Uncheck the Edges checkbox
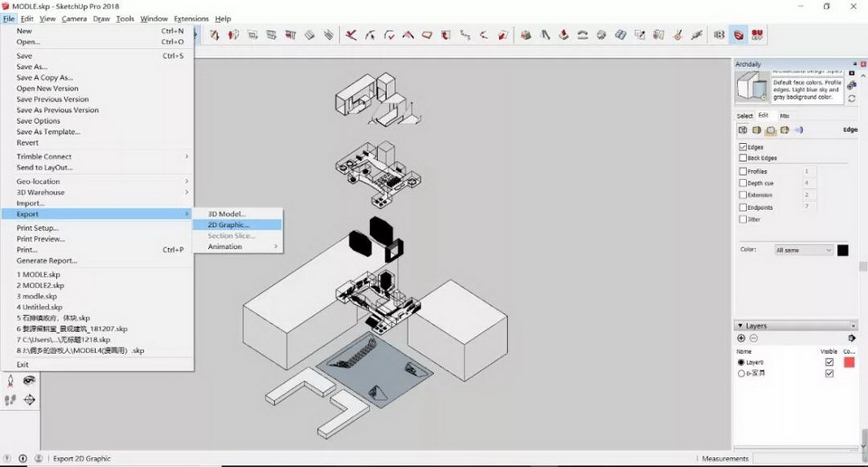This screenshot has height=467, width=868. tap(743, 147)
